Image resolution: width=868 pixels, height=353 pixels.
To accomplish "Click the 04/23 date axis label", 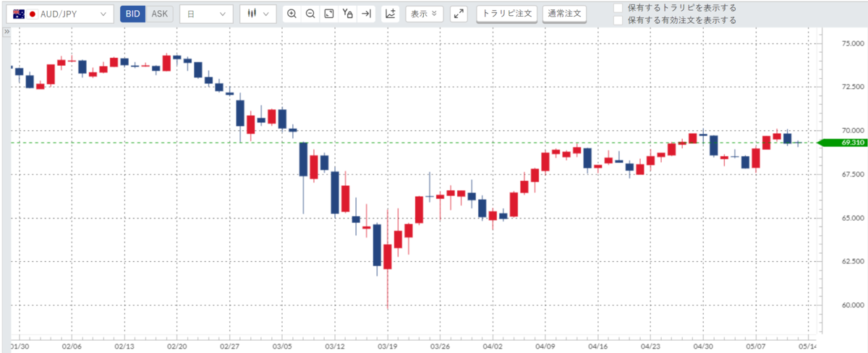I will coord(650,346).
